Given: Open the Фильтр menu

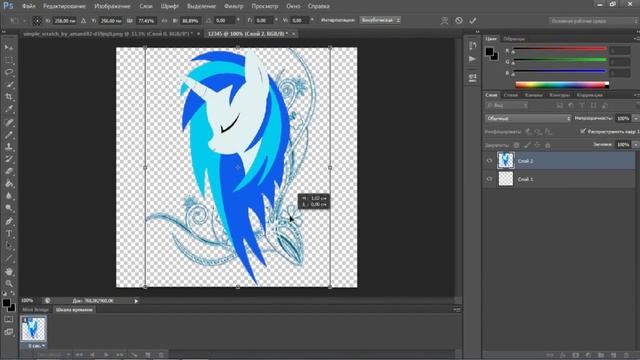Looking at the screenshot, I should tap(233, 6).
